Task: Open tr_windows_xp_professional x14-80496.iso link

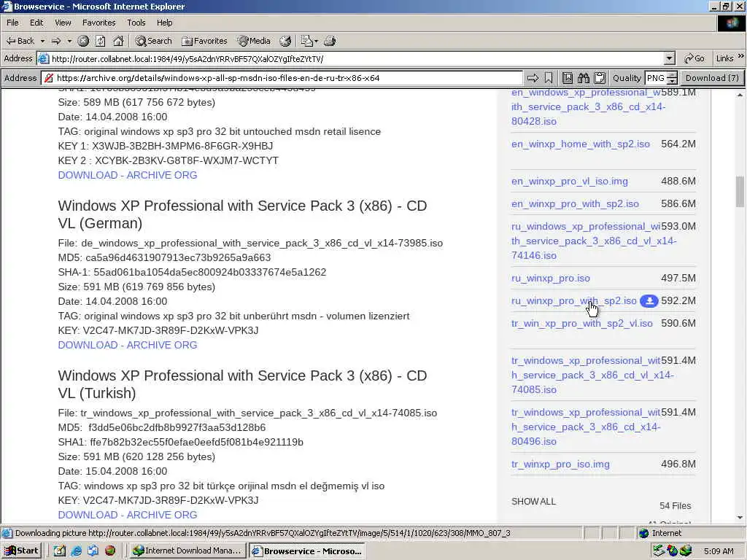Action: (x=587, y=427)
